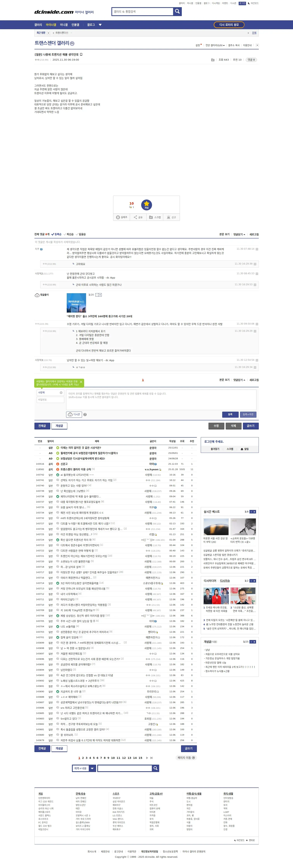The image size is (293, 868).
Task: Click the 등록 comment submit button
Action: [x=230, y=415]
